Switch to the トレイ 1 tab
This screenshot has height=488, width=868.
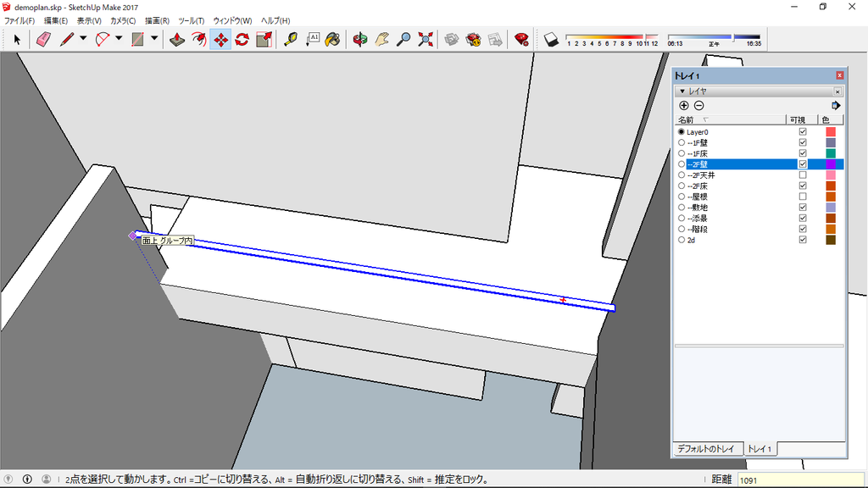click(x=759, y=449)
